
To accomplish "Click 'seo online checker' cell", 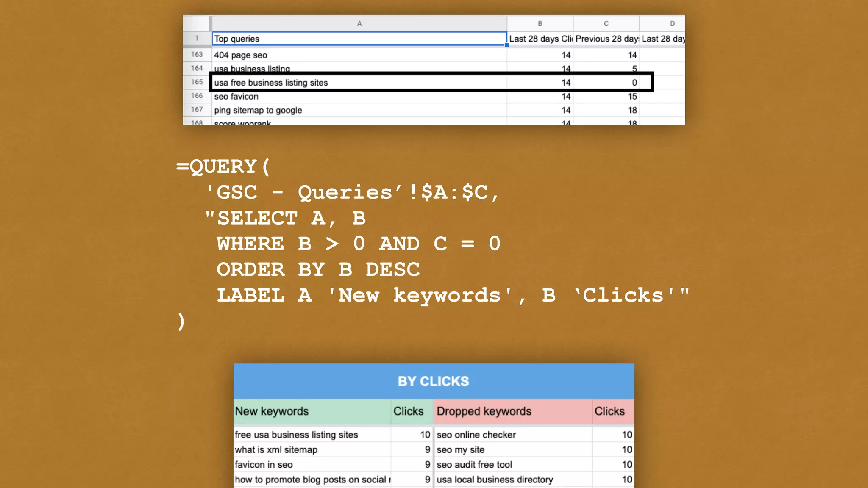I will [513, 435].
